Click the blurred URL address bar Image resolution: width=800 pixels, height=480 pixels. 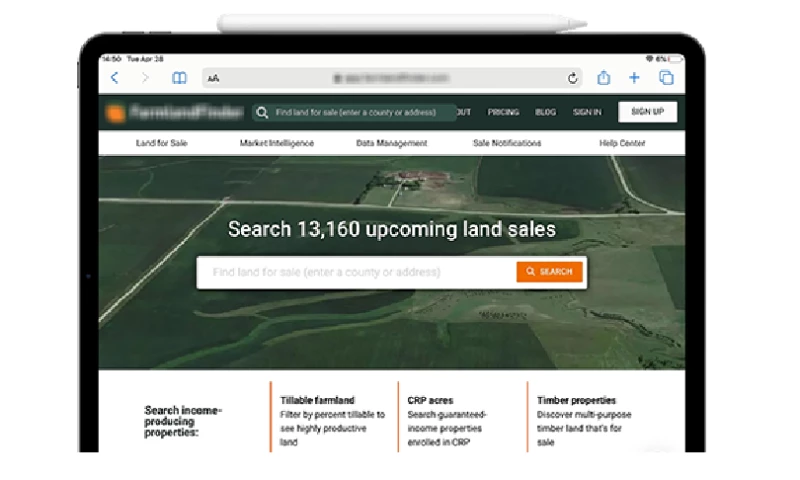pos(392,78)
